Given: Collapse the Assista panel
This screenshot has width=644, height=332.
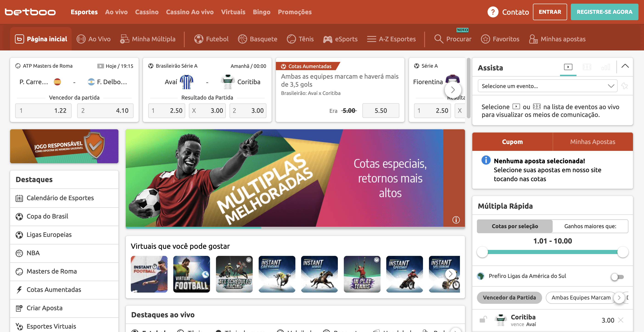Looking at the screenshot, I should coord(625,66).
